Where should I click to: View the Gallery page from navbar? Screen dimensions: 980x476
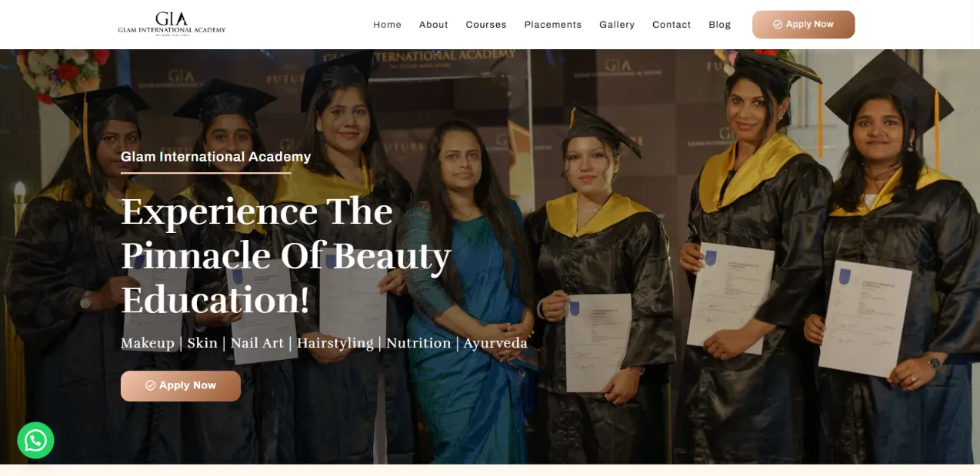pyautogui.click(x=617, y=25)
